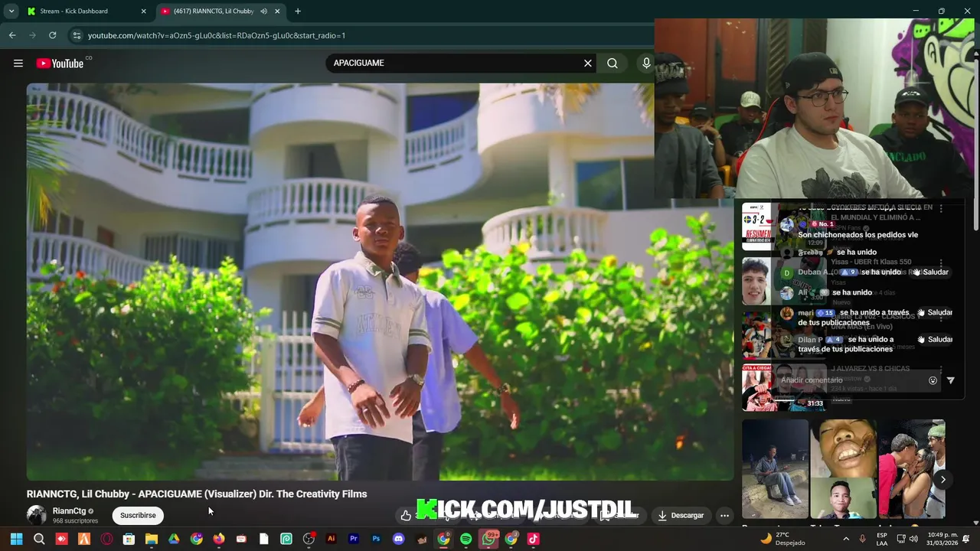Open the microphone in-use tray indicator
This screenshot has height=551, width=980.
click(862, 539)
